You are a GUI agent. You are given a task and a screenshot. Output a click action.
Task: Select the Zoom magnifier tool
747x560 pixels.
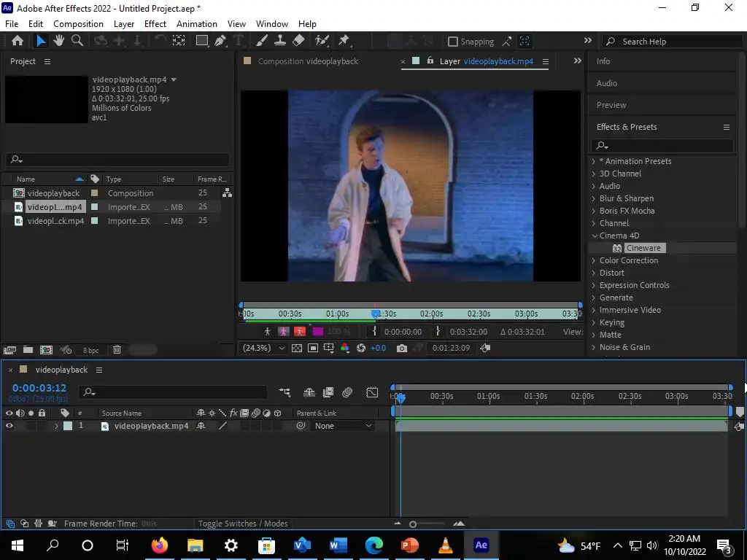77,41
